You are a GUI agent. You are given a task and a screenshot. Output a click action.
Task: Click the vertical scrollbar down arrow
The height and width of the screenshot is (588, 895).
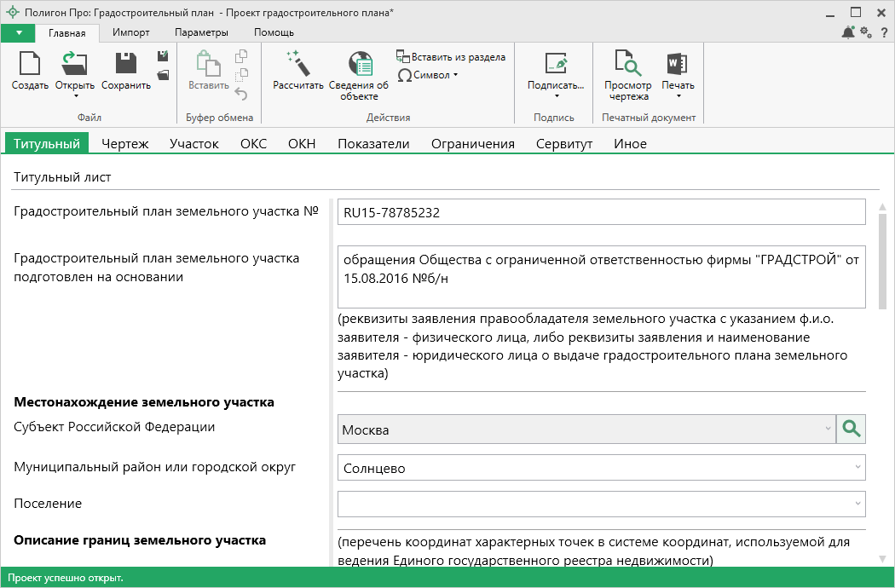pyautogui.click(x=882, y=558)
